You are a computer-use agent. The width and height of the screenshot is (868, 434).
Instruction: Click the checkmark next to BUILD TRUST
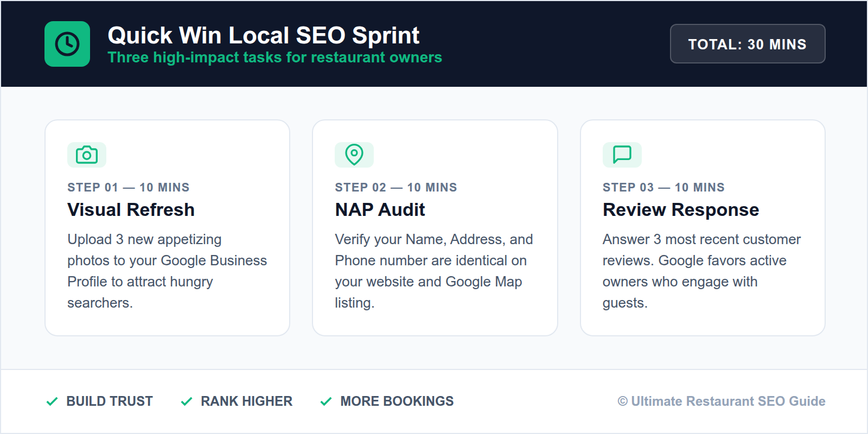tap(52, 401)
